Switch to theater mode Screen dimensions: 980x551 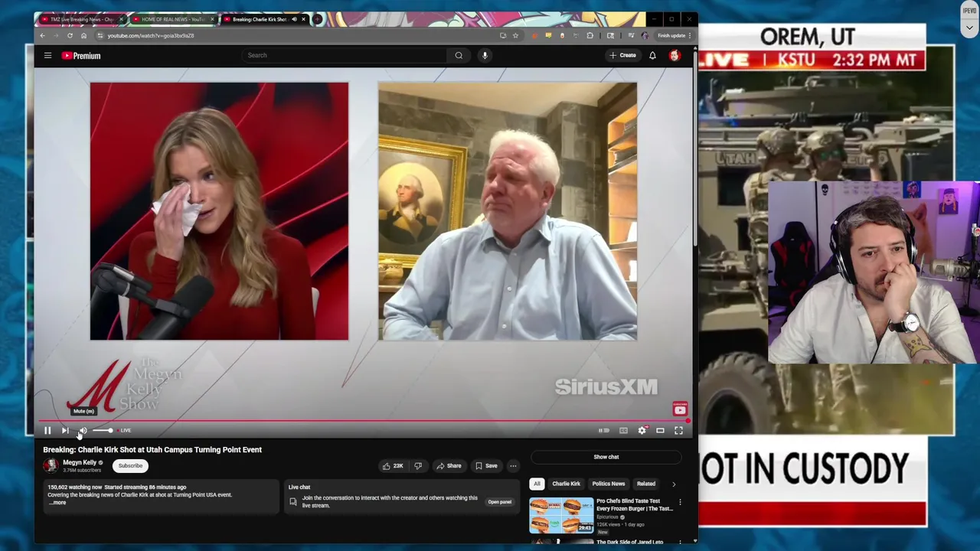point(660,431)
